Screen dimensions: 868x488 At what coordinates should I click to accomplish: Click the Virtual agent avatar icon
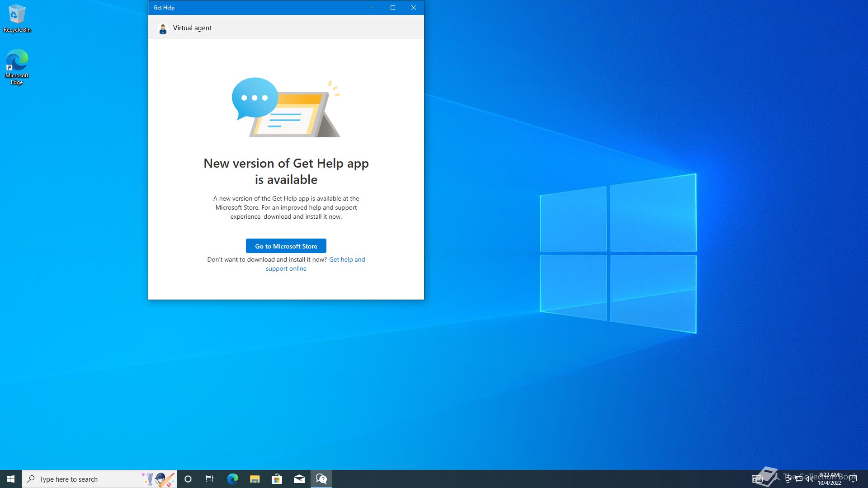(x=163, y=28)
